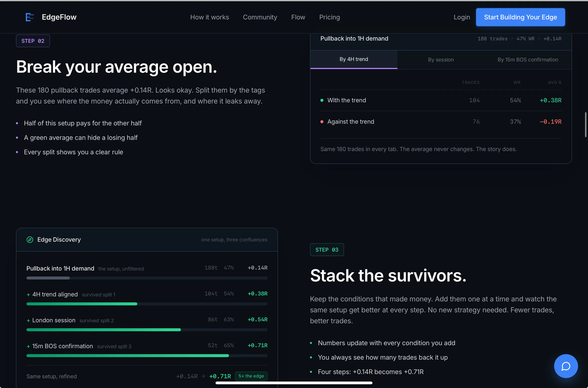Viewport: 588px width, 388px height.
Task: Click the −0.19R value in table
Action: [x=550, y=122]
